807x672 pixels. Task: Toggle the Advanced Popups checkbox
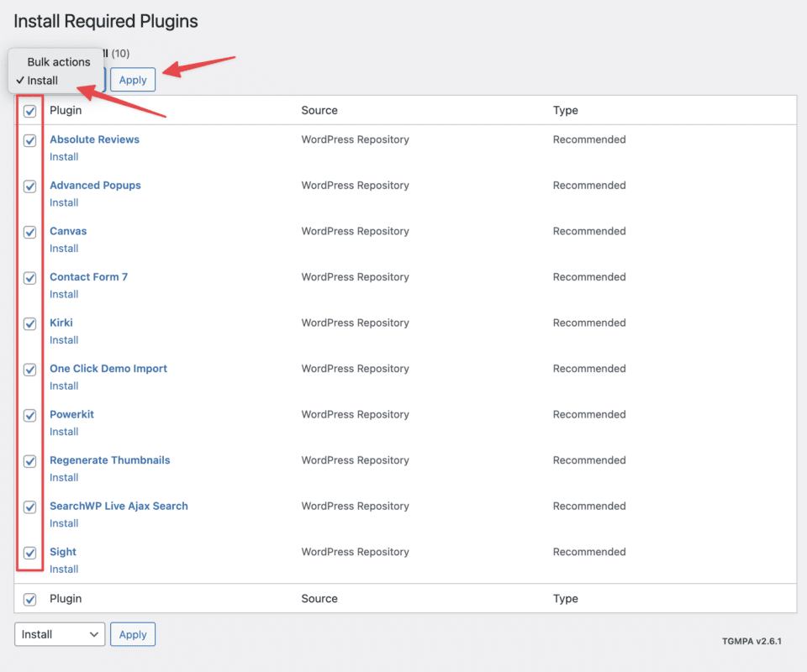click(x=30, y=186)
